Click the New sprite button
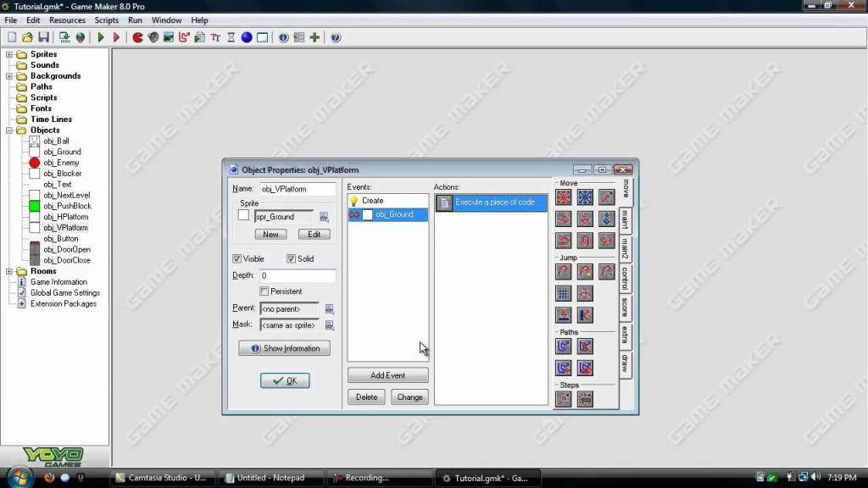 (x=270, y=234)
